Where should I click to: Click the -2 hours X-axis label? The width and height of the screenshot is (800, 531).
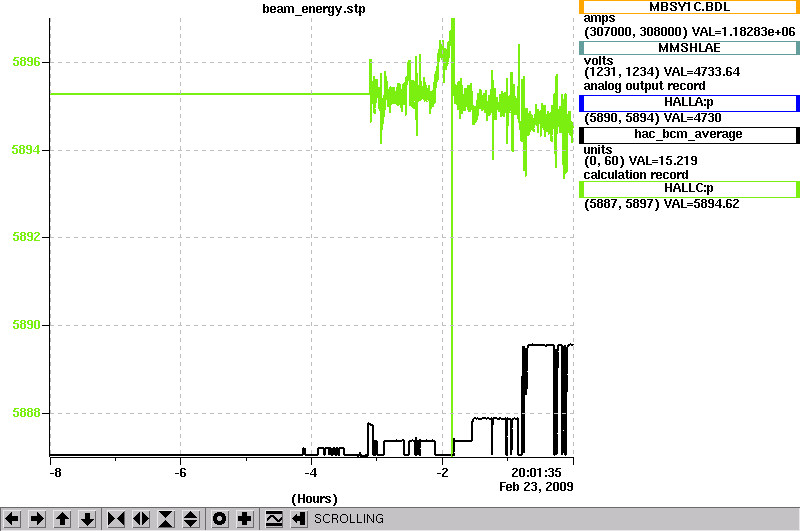point(442,473)
